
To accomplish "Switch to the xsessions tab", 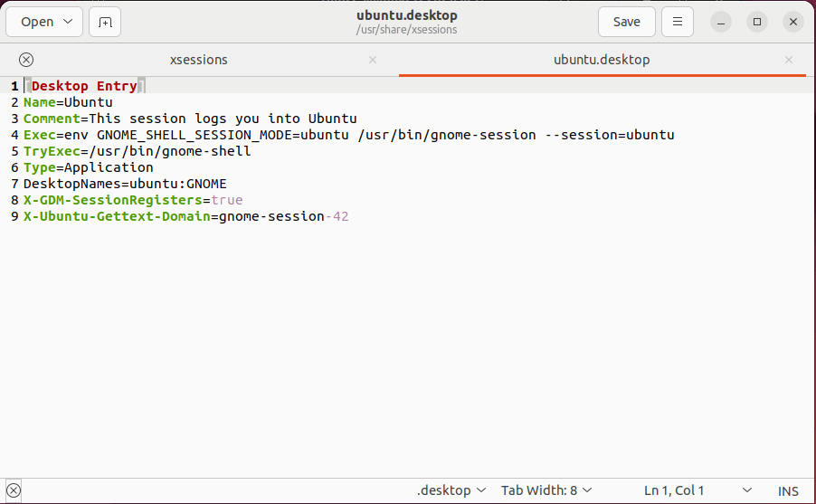I will point(199,60).
